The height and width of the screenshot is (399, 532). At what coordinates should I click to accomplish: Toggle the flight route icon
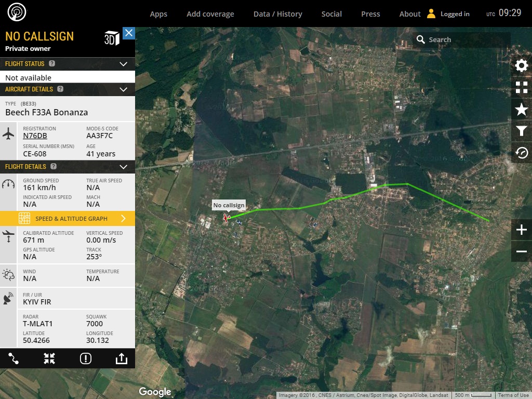[14, 358]
